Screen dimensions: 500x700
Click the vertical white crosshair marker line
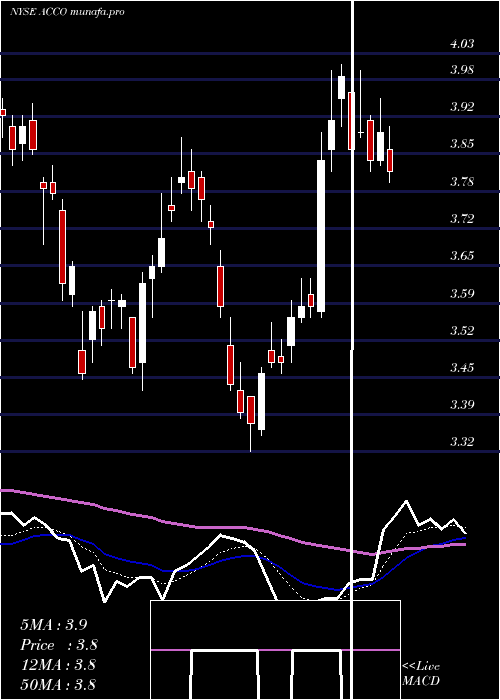tap(353, 350)
